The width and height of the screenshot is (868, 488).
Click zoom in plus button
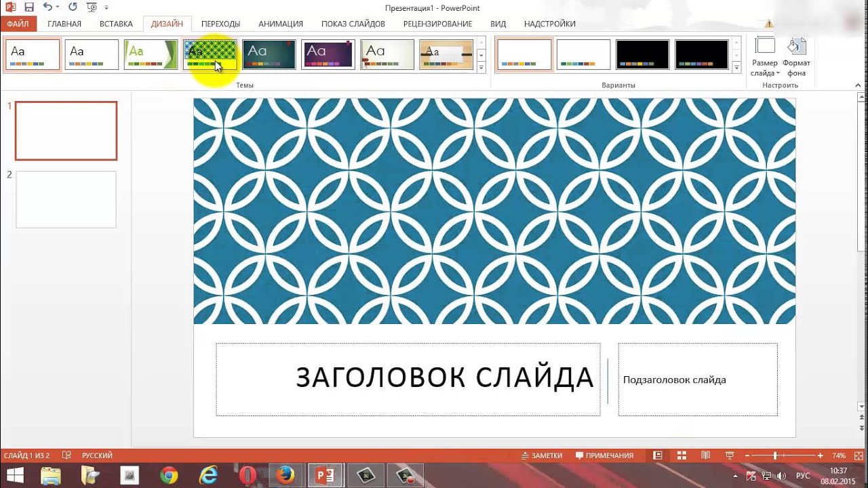821,455
